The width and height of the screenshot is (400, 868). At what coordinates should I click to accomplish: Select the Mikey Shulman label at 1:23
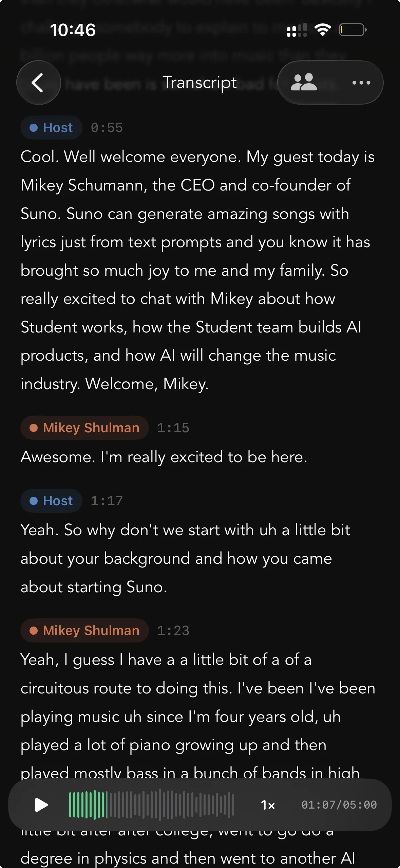tap(84, 630)
